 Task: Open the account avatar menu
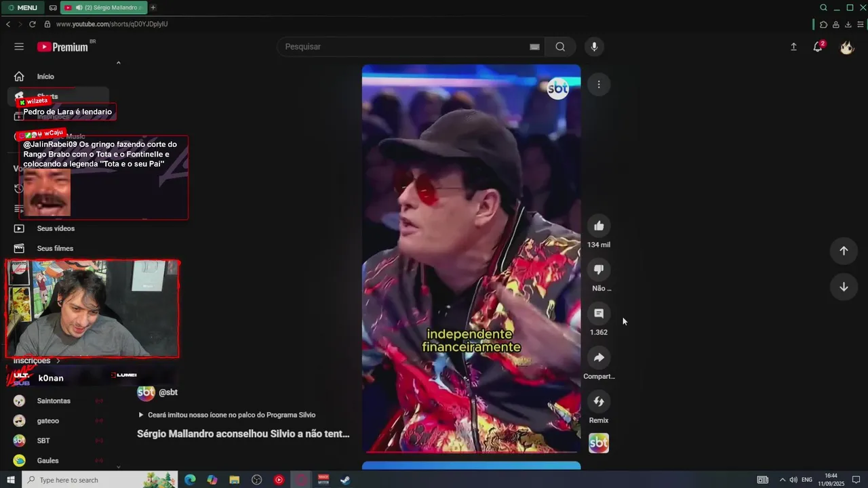(x=846, y=47)
